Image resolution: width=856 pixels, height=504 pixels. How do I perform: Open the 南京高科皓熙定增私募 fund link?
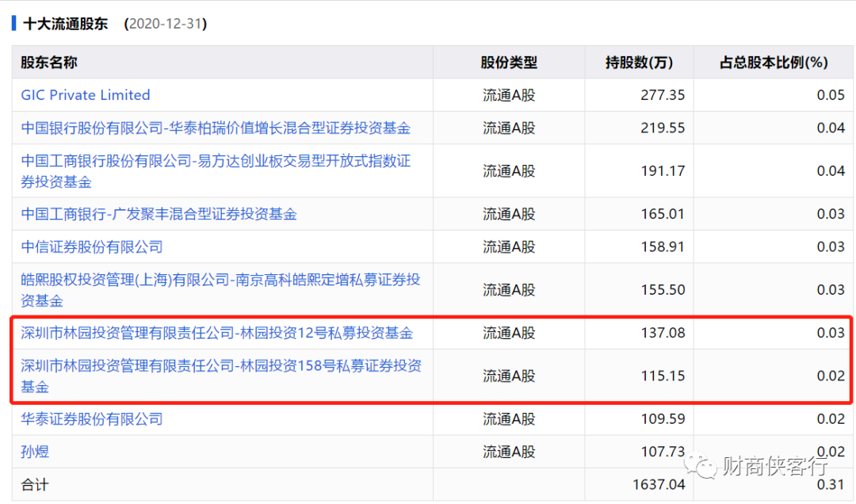220,290
